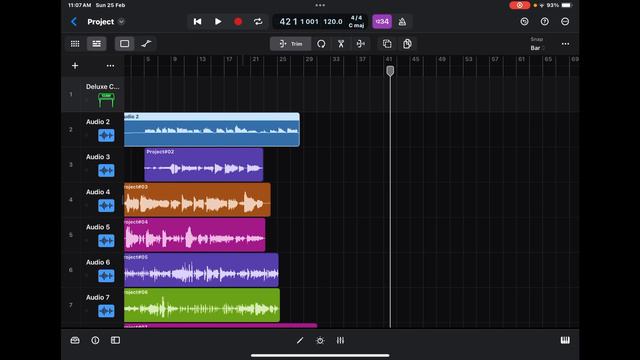Tap the red screen recording indicator
The width and height of the screenshot is (640, 360).
(520, 5)
